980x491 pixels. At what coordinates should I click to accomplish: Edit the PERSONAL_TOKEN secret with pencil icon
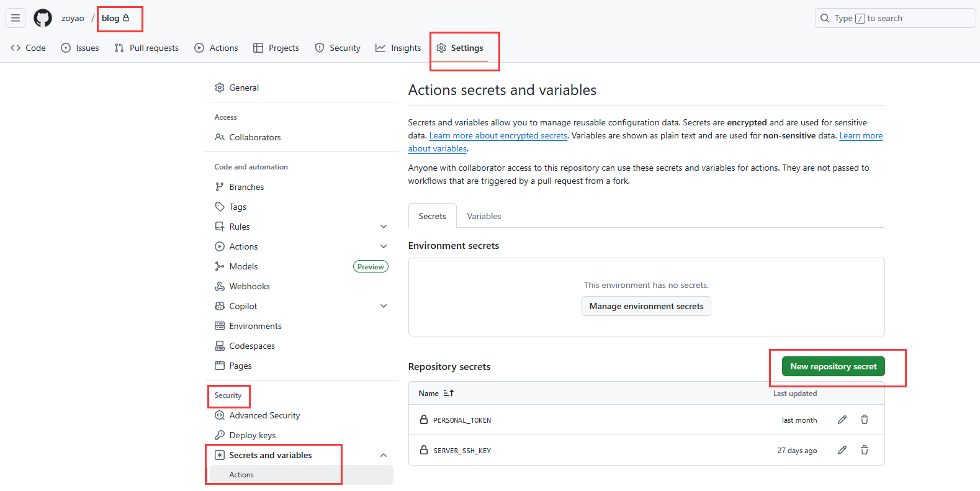842,420
